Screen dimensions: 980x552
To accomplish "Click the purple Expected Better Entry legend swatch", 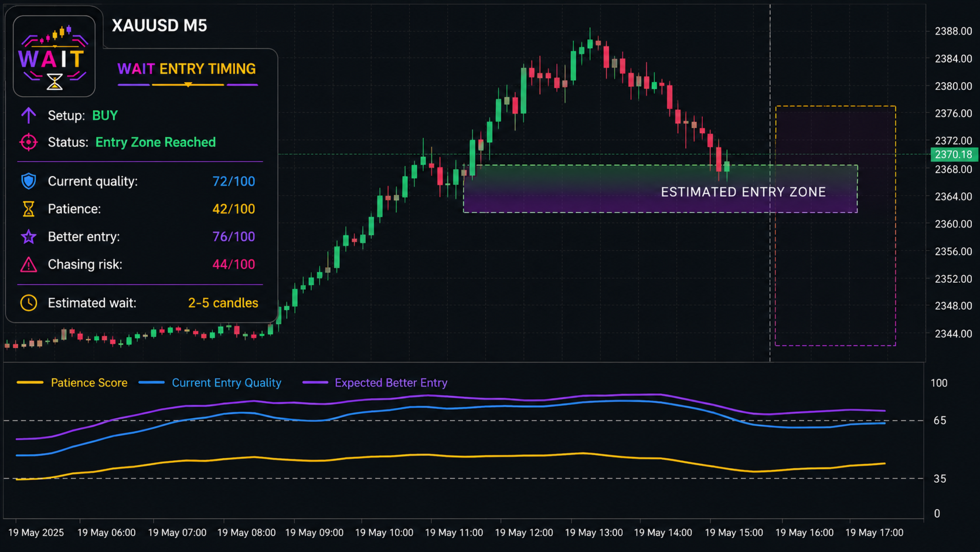I will [x=315, y=382].
